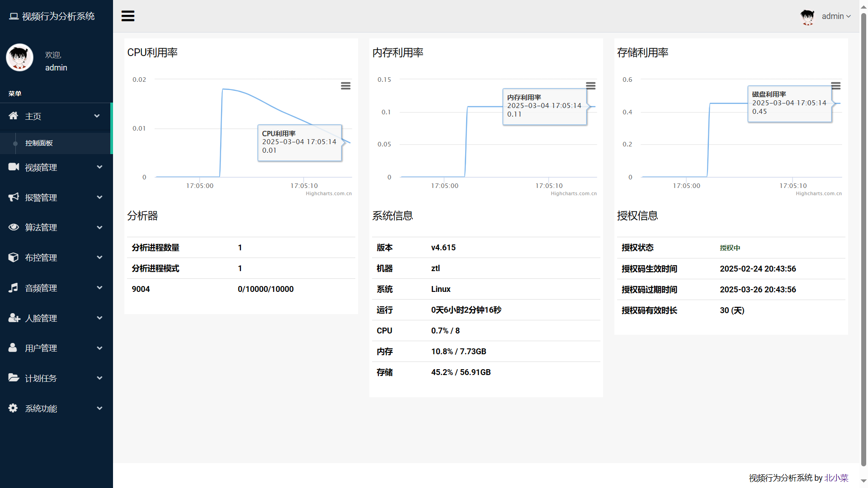Click the music note icon for 音频管理
Image resolution: width=868 pixels, height=488 pixels.
point(14,288)
